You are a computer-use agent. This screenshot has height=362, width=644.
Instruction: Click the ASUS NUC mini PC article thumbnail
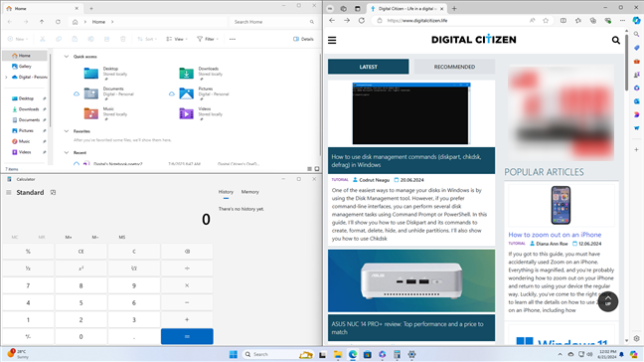(411, 280)
